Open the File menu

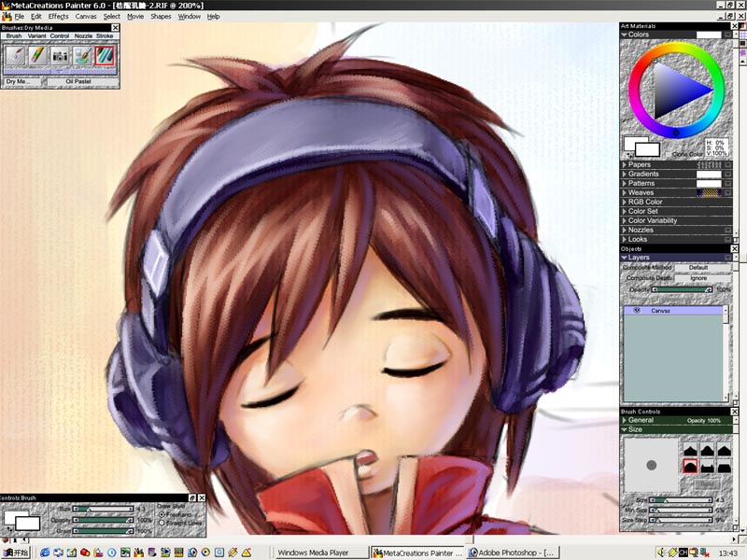click(19, 17)
